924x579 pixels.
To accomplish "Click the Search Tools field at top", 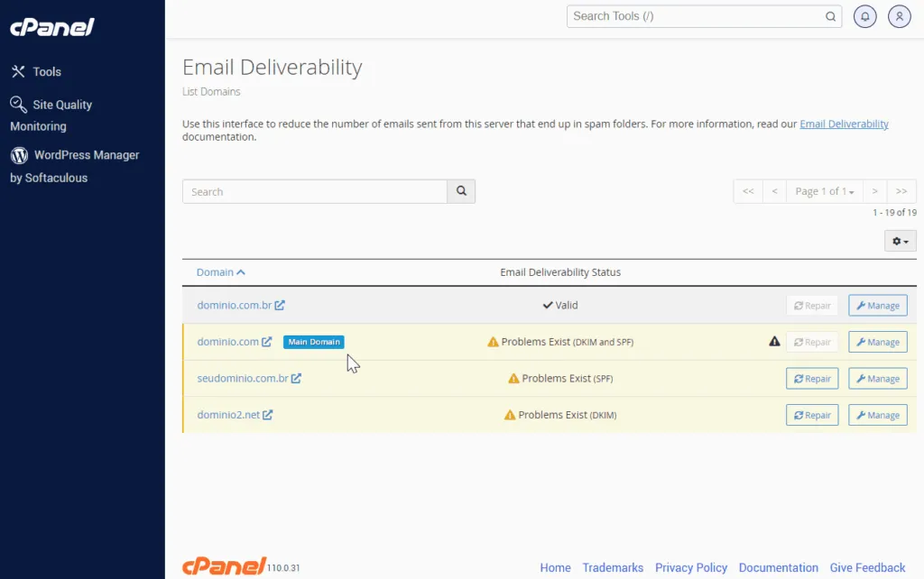I will 695,16.
